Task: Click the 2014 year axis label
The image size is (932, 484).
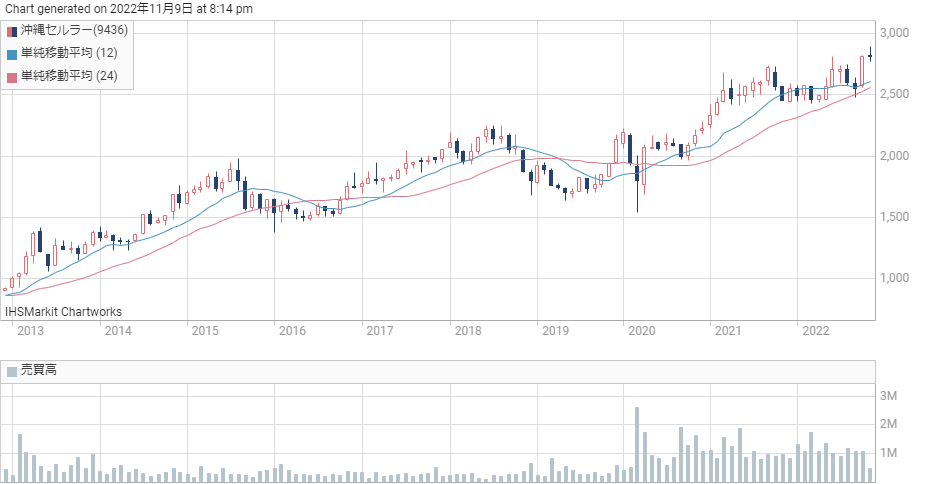Action: click(x=118, y=331)
